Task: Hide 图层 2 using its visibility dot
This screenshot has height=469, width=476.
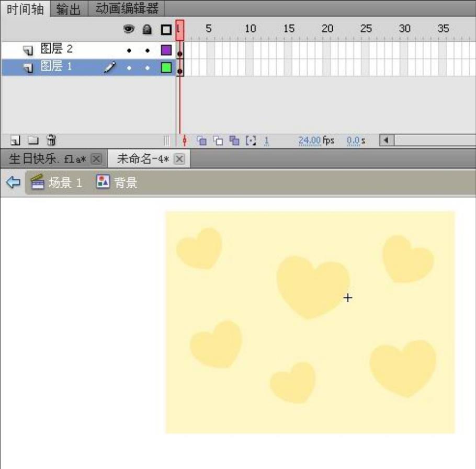Action: click(x=129, y=51)
